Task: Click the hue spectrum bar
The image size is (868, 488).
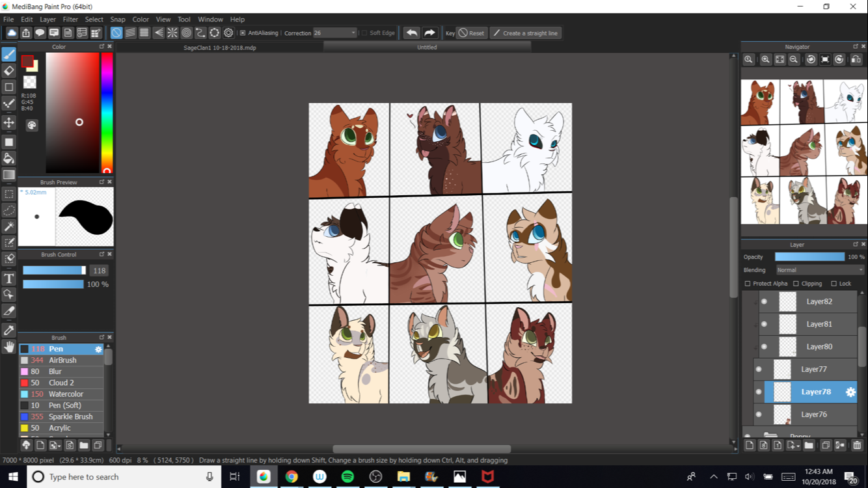Action: (x=107, y=113)
